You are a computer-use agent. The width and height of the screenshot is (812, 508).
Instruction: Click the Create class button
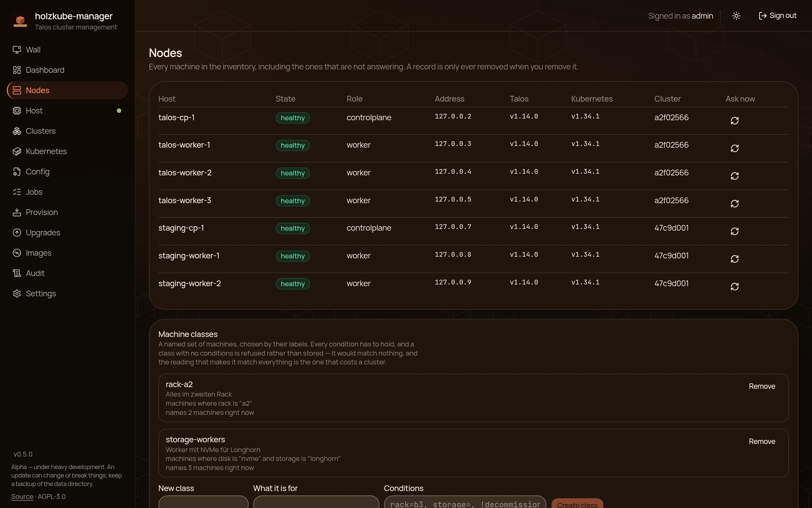pos(577,504)
